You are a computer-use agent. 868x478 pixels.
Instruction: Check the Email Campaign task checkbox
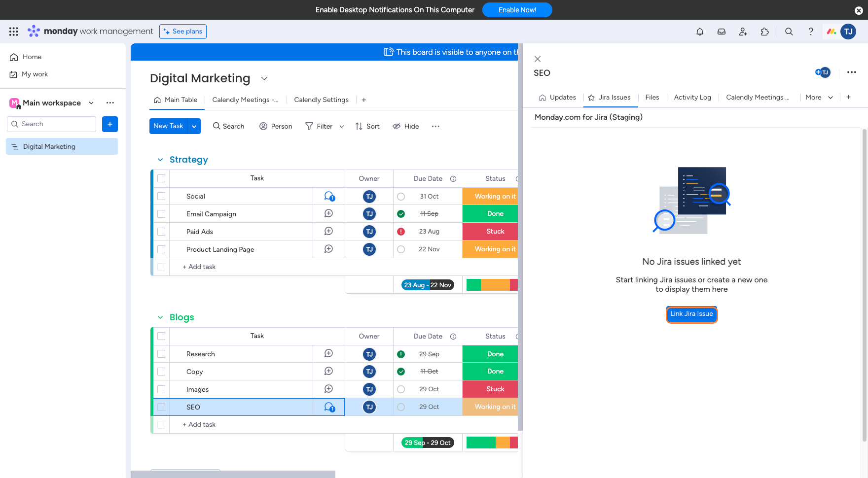point(161,214)
